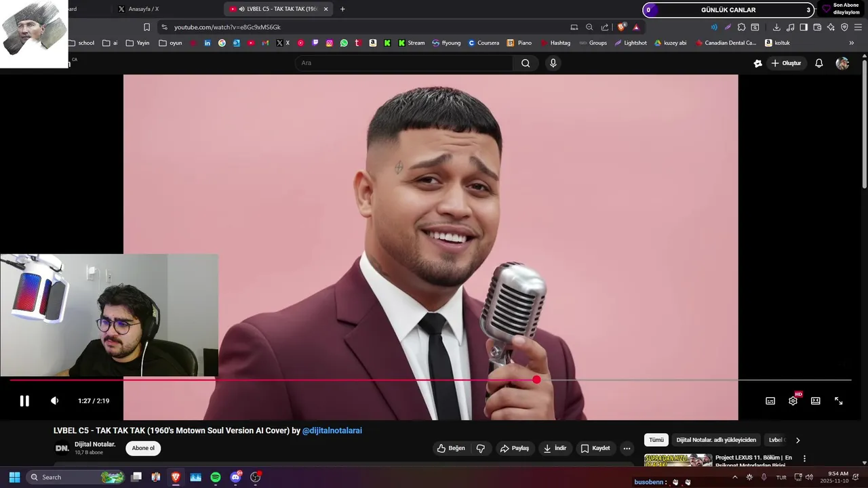Open the school bookmarks folder
868x488 pixels.
pyautogui.click(x=81, y=43)
